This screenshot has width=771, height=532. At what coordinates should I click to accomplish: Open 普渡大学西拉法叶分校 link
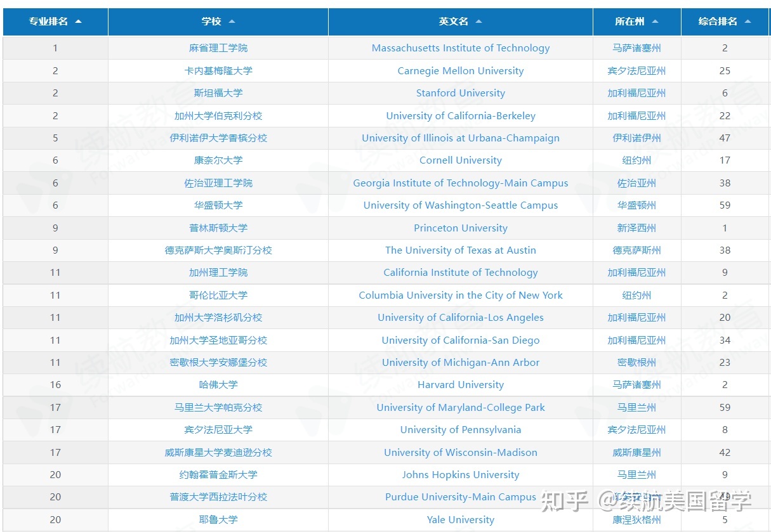coord(218,497)
